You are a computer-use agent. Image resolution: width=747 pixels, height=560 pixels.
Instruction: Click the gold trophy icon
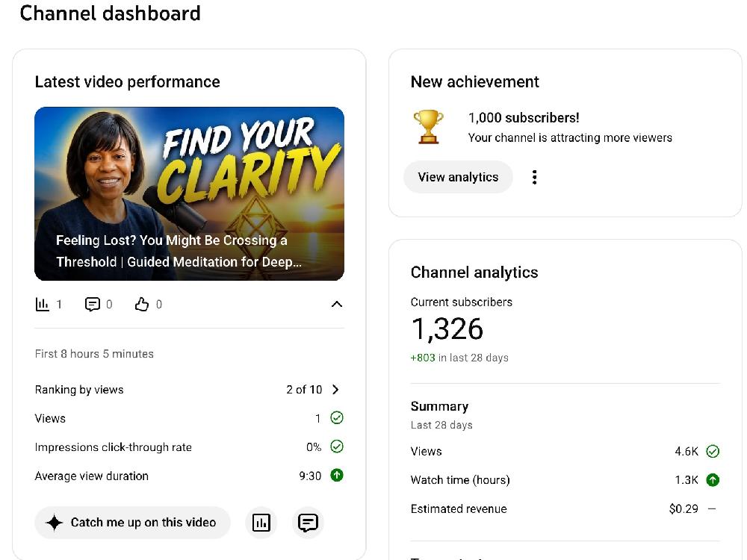pos(428,127)
